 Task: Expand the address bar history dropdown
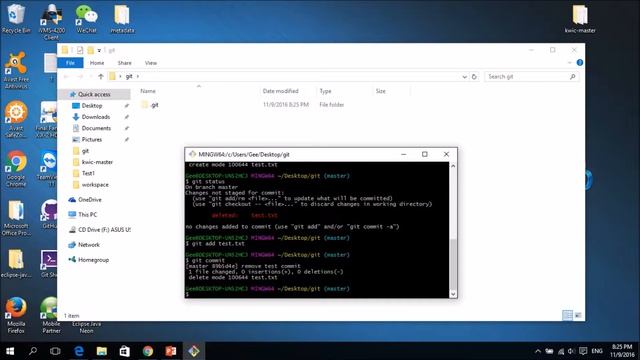tap(464, 76)
